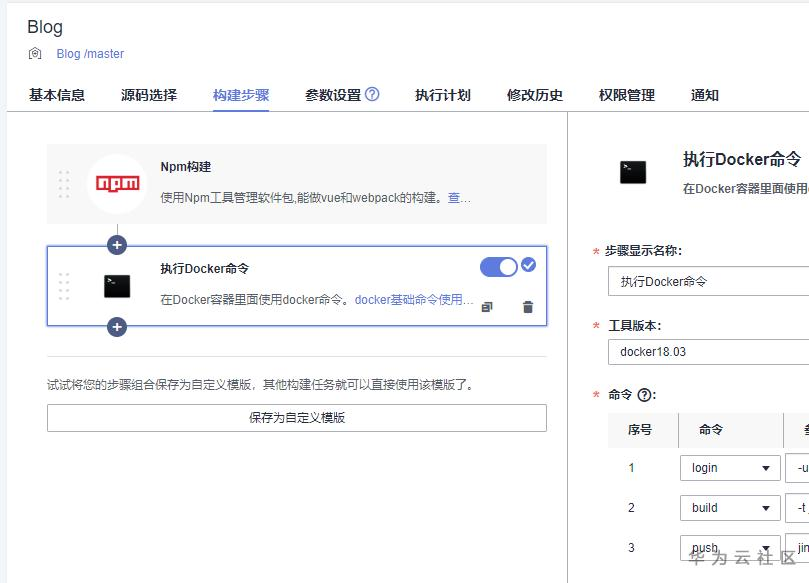Image resolution: width=809 pixels, height=583 pixels.
Task: Click the plus icon above the Docker step
Action: pos(119,243)
